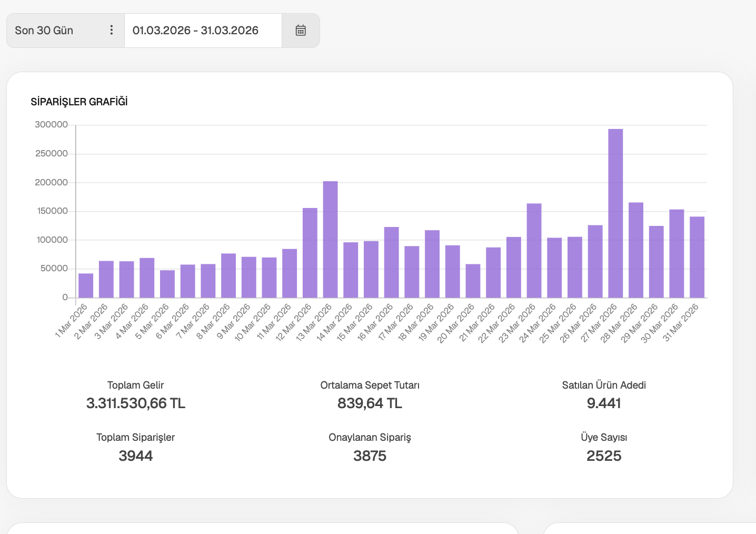This screenshot has height=534, width=756.
Task: Click the 31 Mar 2026 bar
Action: coord(697,257)
